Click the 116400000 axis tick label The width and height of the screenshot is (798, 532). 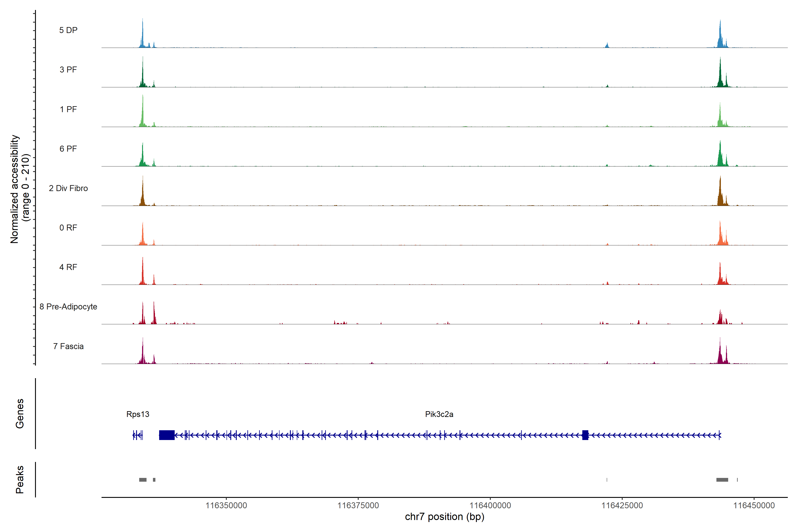pyautogui.click(x=490, y=506)
